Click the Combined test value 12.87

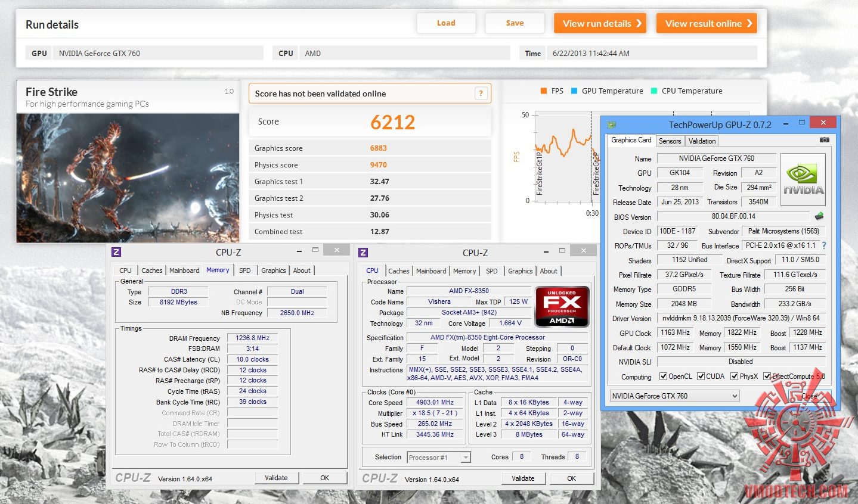(x=380, y=232)
